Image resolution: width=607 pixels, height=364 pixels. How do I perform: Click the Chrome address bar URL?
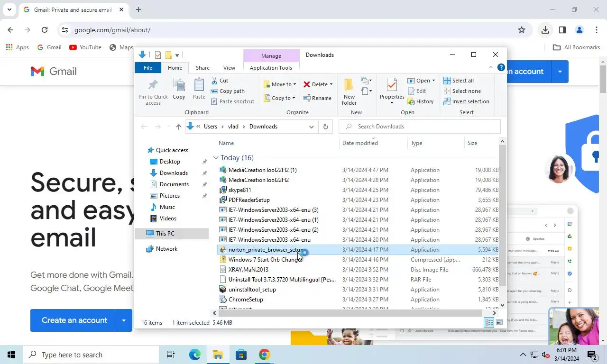click(112, 30)
